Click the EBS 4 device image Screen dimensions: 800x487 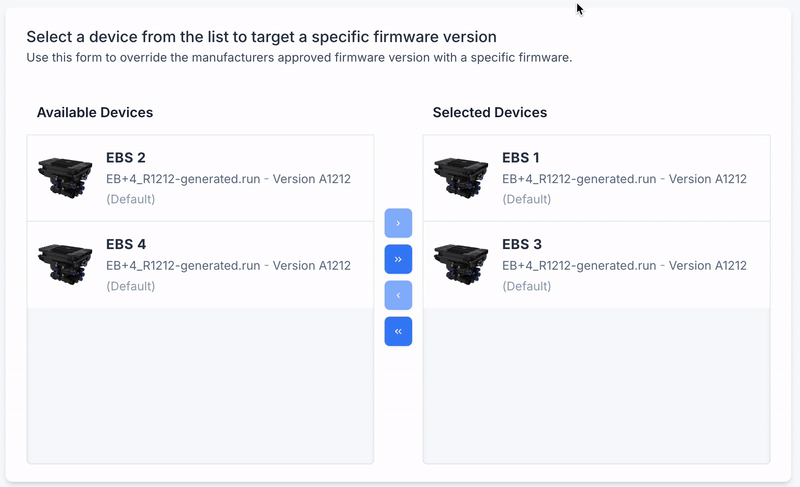point(65,265)
